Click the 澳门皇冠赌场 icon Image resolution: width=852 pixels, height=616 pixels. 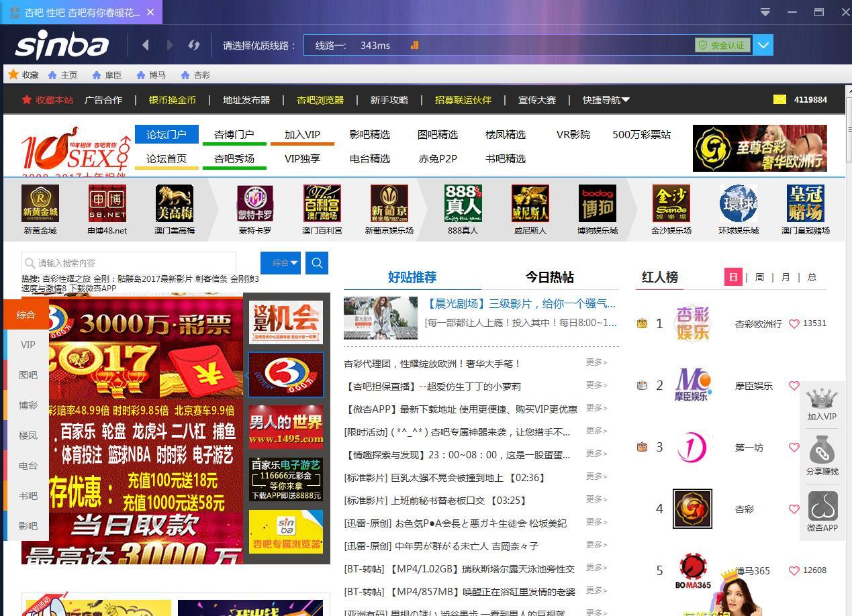pyautogui.click(x=806, y=203)
